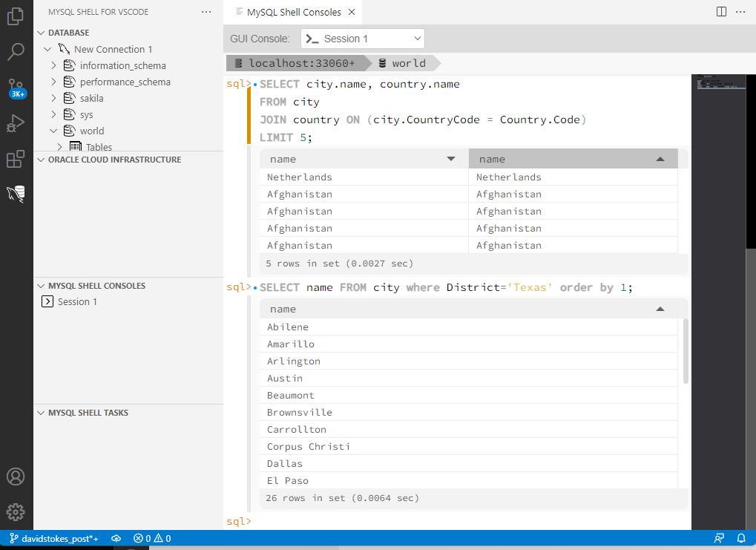Viewport: 756px width, 550px height.
Task: Collapse the ORACLE CLOUD INFRASTRUCTURE section
Action: click(x=41, y=160)
